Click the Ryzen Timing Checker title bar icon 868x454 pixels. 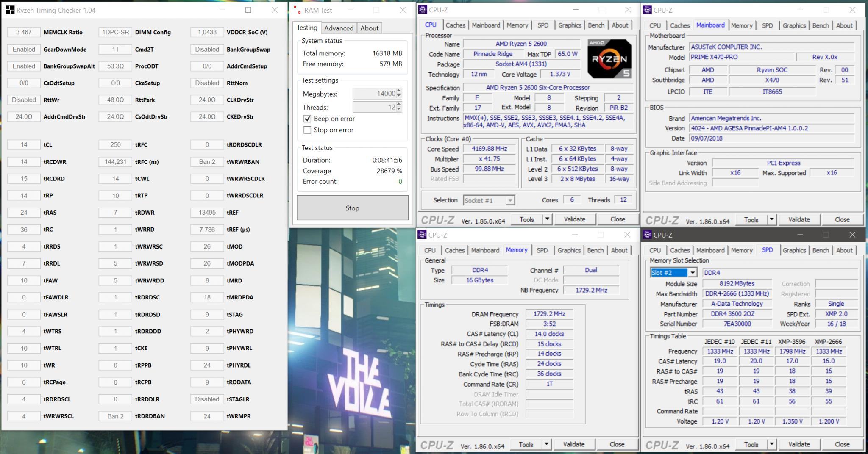pyautogui.click(x=9, y=10)
